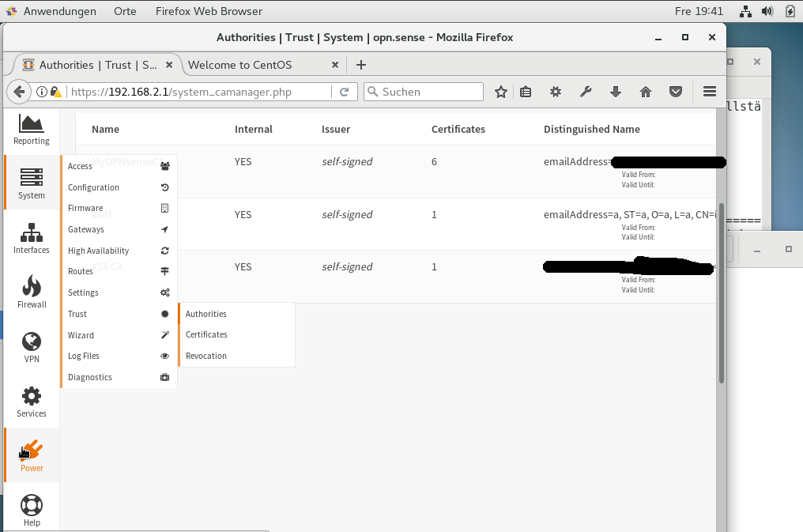Viewport: 803px width, 532px height.
Task: Open the Firewall section in sidebar
Action: (x=32, y=292)
